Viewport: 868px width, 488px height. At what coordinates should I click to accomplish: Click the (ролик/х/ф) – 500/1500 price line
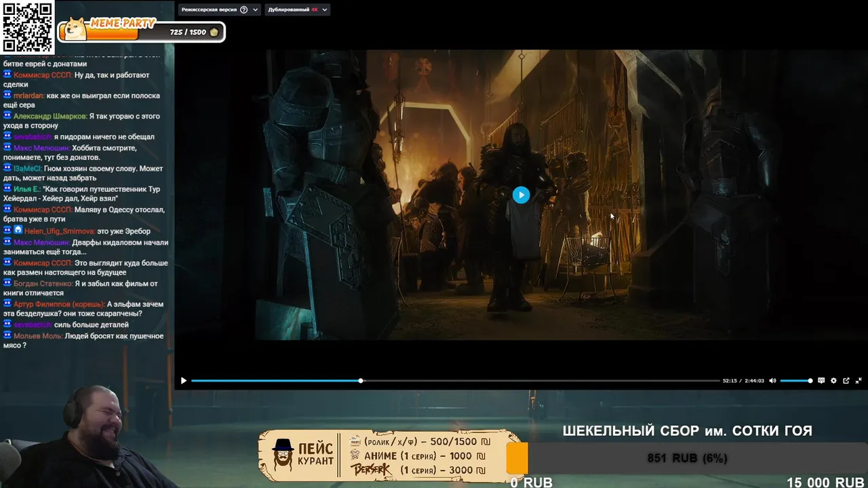click(420, 441)
